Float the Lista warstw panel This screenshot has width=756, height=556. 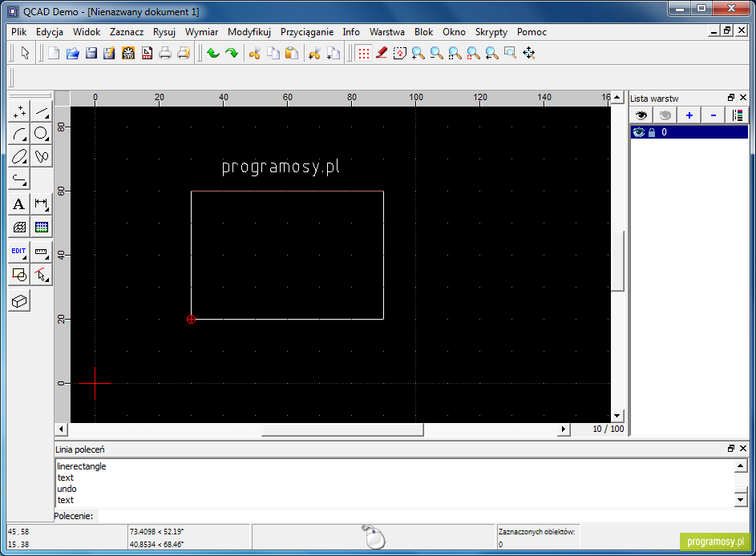pos(731,98)
